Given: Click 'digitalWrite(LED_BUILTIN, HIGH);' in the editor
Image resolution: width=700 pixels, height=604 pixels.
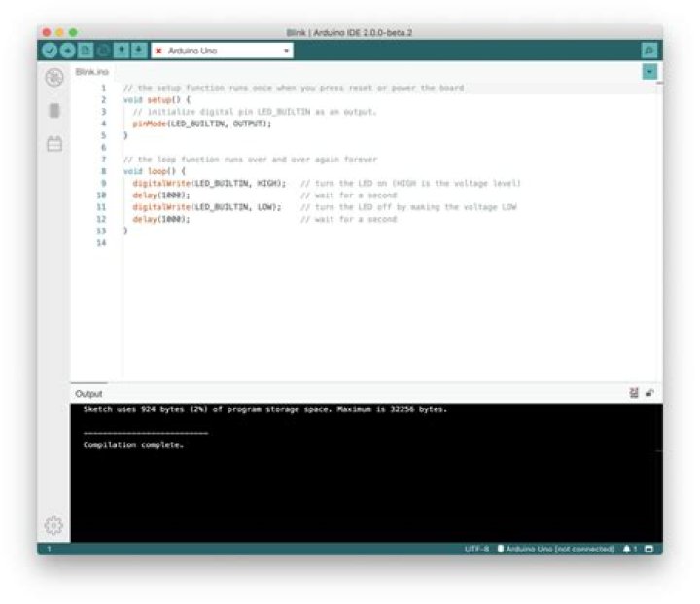Looking at the screenshot, I should pos(209,184).
